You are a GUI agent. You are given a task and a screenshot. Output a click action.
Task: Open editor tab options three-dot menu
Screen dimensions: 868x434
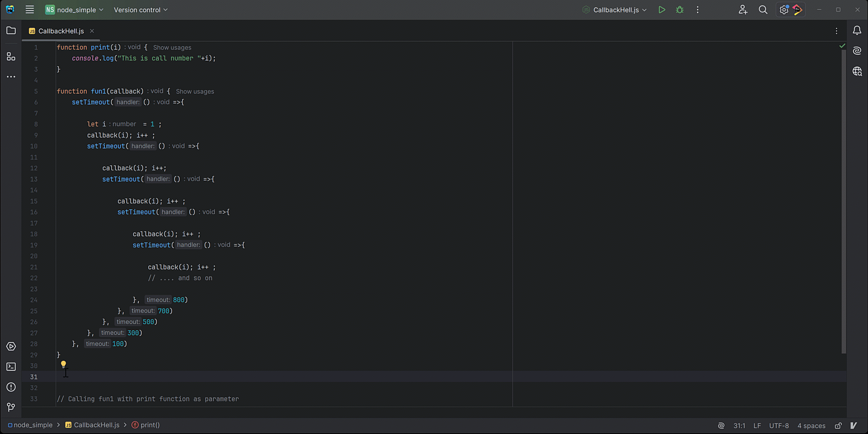coord(837,31)
